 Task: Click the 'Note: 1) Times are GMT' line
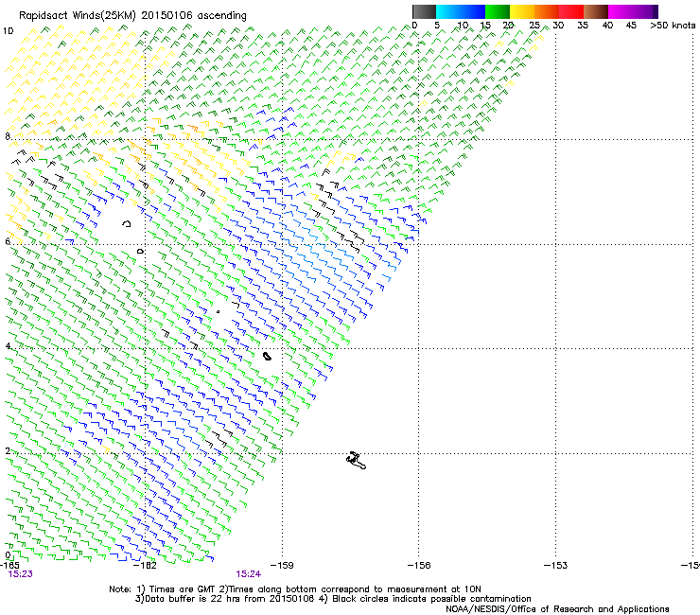(294, 589)
